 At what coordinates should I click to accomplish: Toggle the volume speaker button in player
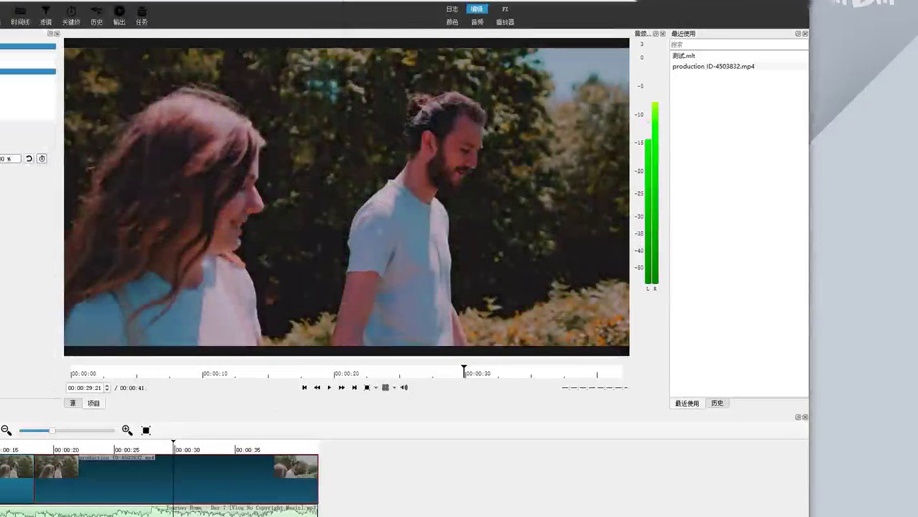coord(404,388)
